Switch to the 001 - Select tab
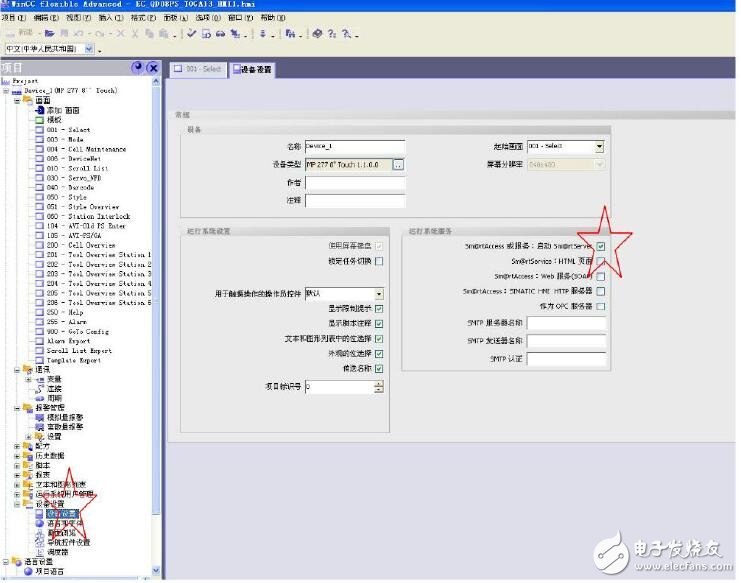 pos(198,69)
